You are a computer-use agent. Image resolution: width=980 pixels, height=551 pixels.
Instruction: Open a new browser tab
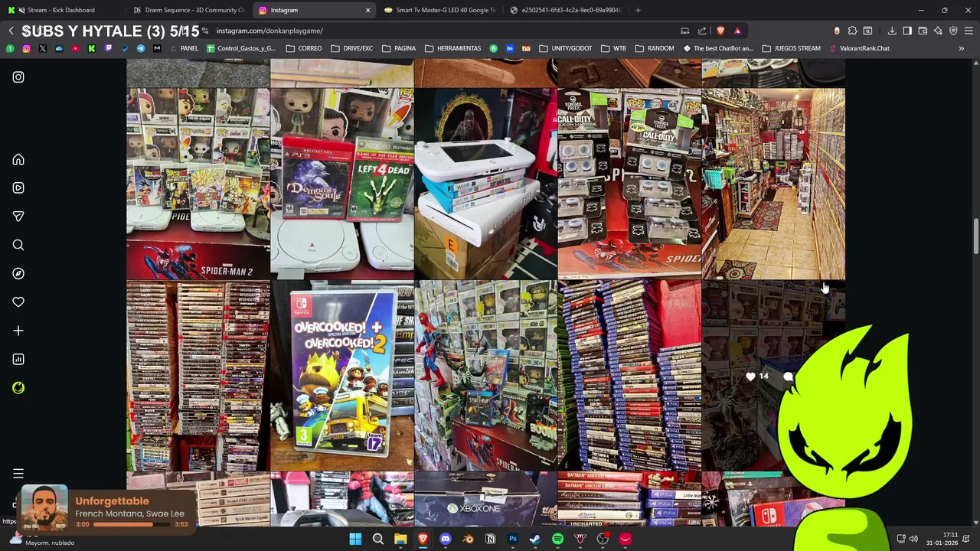[637, 10]
